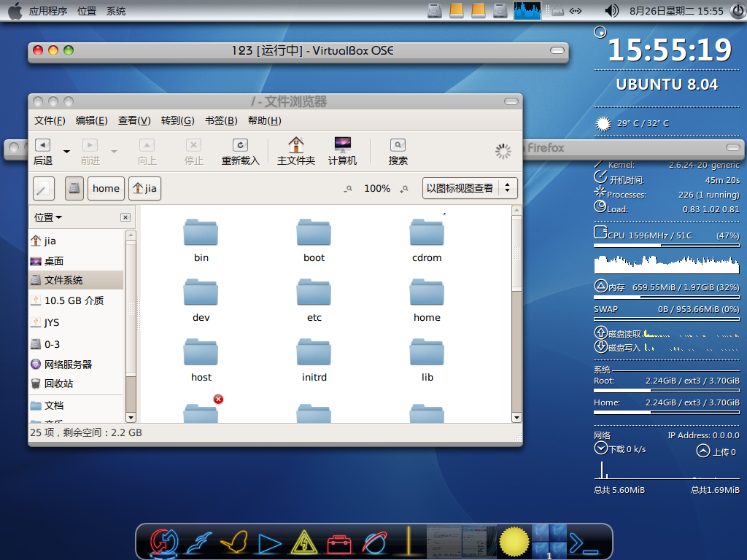Open 搜索 search in the file browser toolbar
Viewport: 747px width, 560px height.
(398, 152)
